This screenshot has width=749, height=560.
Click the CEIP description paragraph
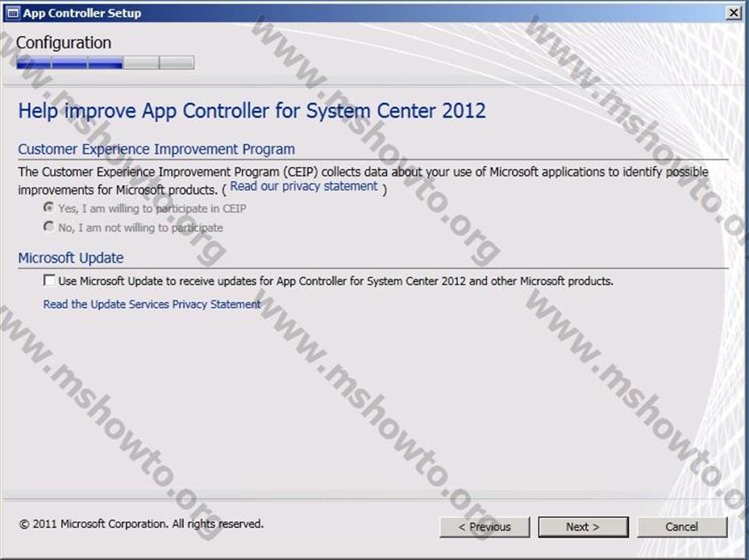[363, 180]
